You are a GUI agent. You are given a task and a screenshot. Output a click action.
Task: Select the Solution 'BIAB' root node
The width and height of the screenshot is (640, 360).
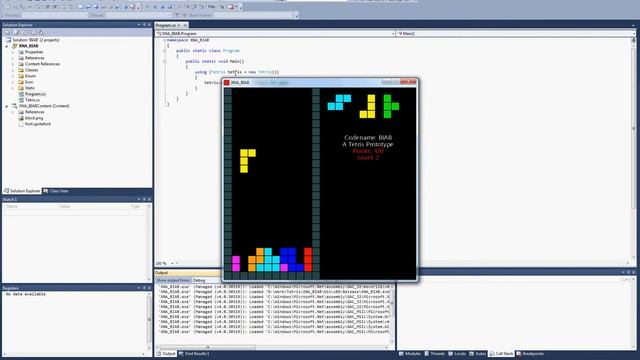pos(36,40)
